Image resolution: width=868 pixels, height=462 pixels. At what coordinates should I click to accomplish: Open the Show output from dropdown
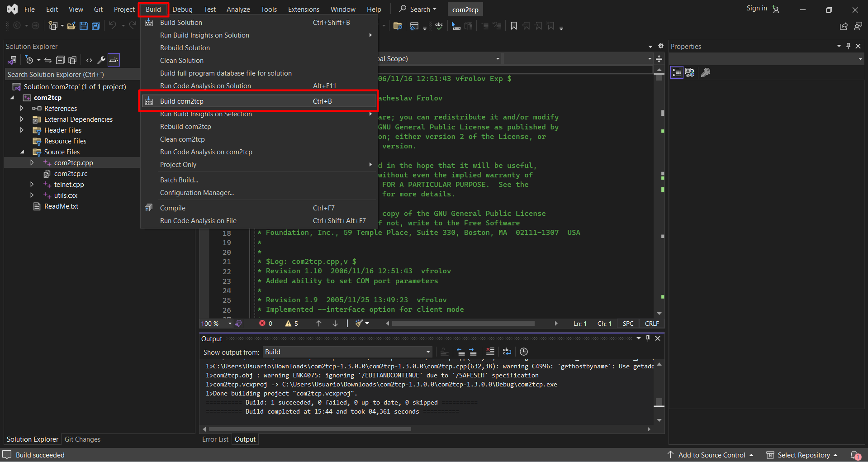click(x=347, y=352)
